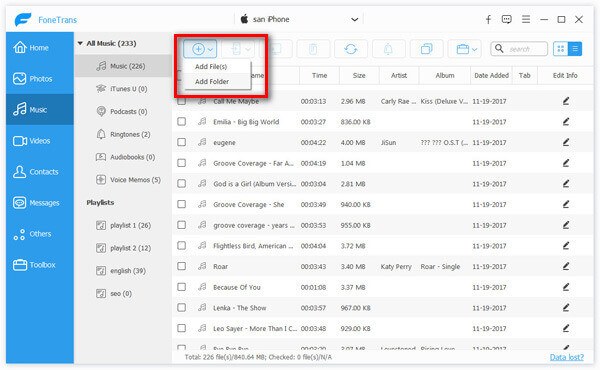Open the feedback chat icon
Viewport: 600px width, 370px height.
point(507,19)
